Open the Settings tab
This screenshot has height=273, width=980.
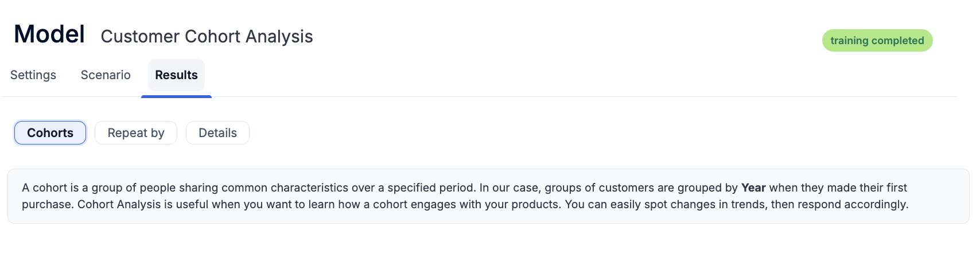[33, 75]
